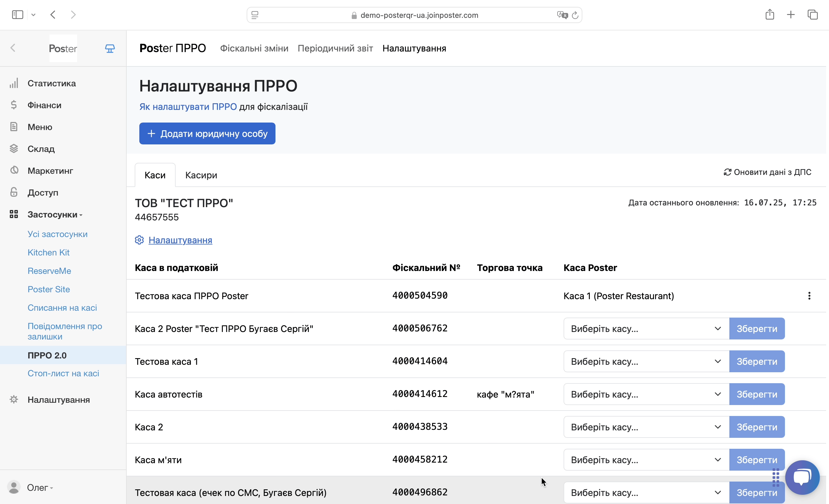Viewport: 829px width, 504px height.
Task: Click the user avatar icon
Action: [14, 487]
